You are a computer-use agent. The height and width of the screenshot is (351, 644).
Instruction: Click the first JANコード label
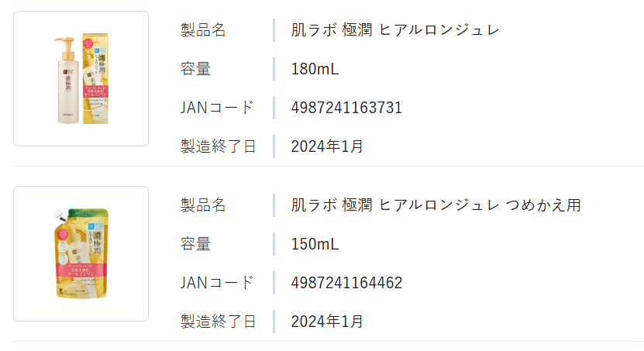pyautogui.click(x=217, y=108)
